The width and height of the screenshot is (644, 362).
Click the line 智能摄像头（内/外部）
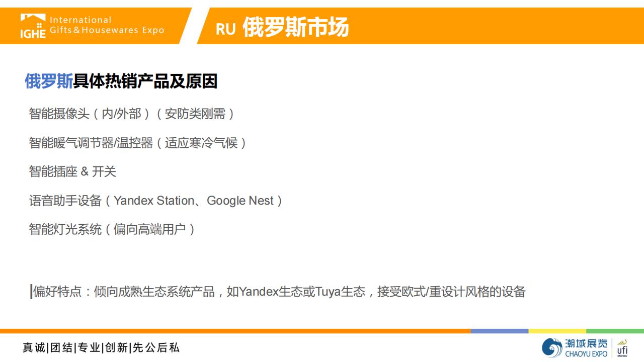132,114
